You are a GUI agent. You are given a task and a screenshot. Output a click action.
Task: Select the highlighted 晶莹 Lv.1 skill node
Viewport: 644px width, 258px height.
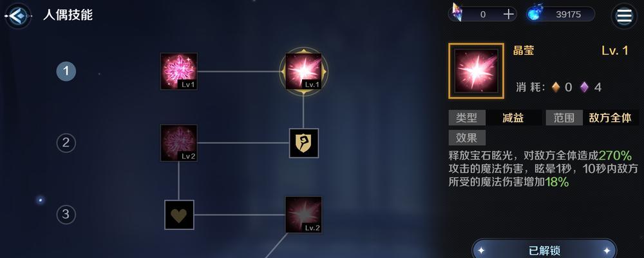[x=303, y=71]
